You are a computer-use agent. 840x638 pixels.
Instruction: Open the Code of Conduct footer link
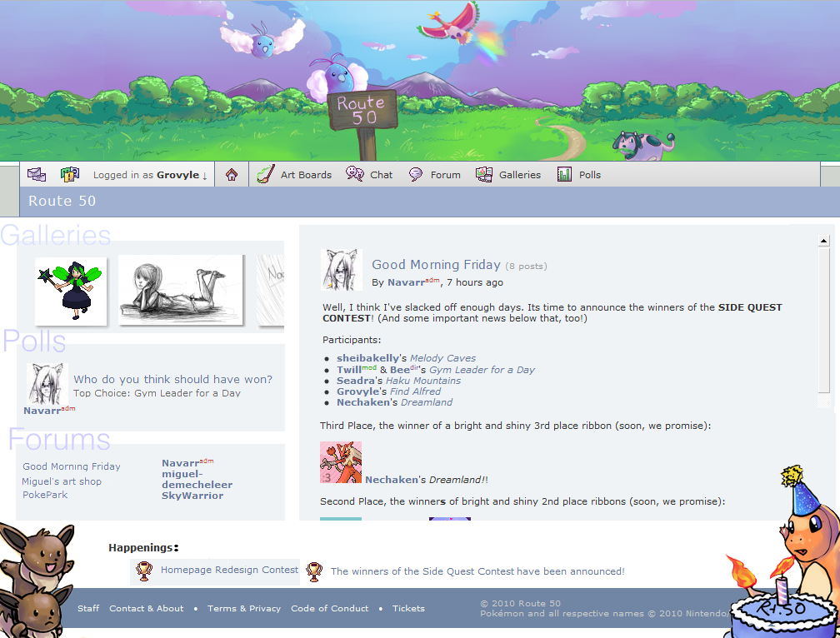coord(329,608)
